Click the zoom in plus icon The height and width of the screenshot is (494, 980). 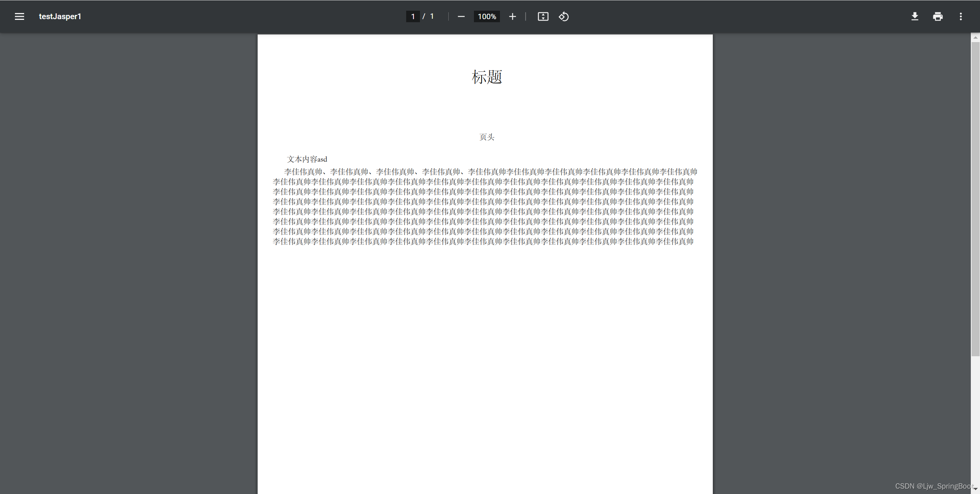[512, 16]
